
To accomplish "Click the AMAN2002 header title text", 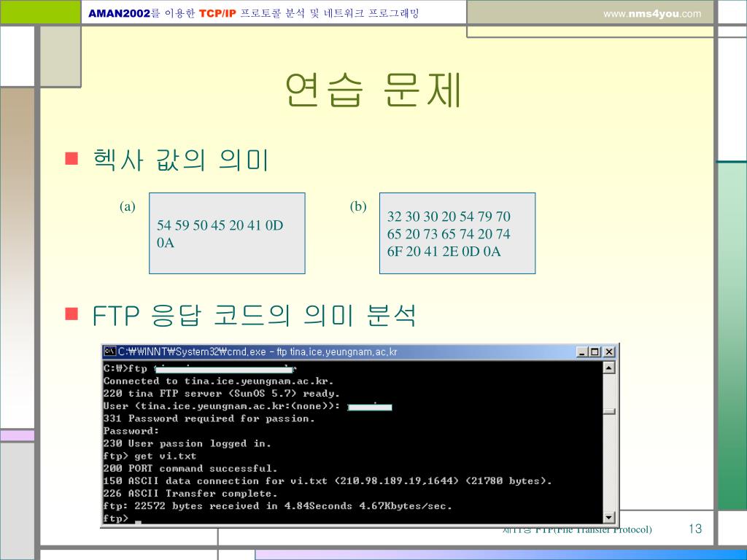I will [x=253, y=13].
